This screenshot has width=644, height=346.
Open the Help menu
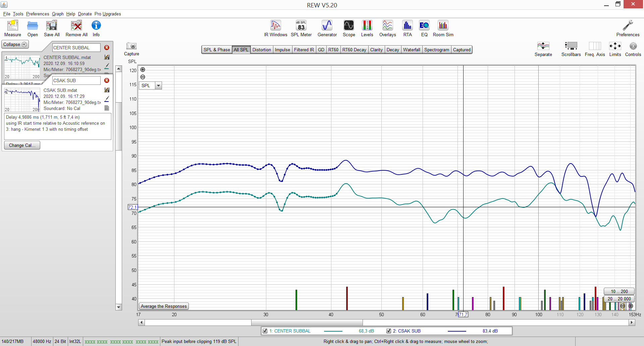click(71, 14)
